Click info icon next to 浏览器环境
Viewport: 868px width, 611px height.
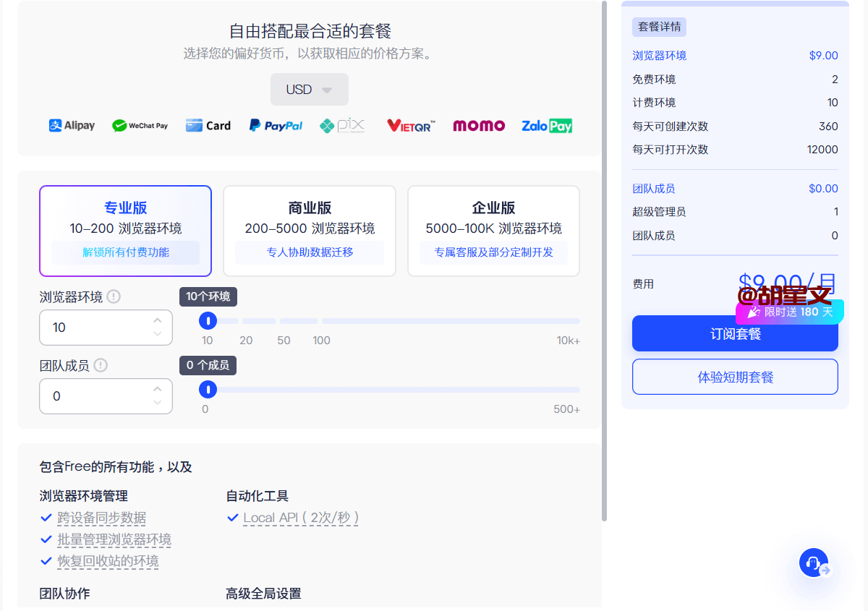[114, 296]
